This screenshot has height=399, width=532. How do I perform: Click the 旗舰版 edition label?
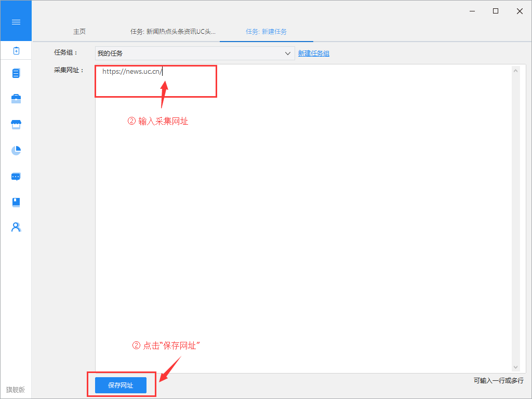pos(16,390)
